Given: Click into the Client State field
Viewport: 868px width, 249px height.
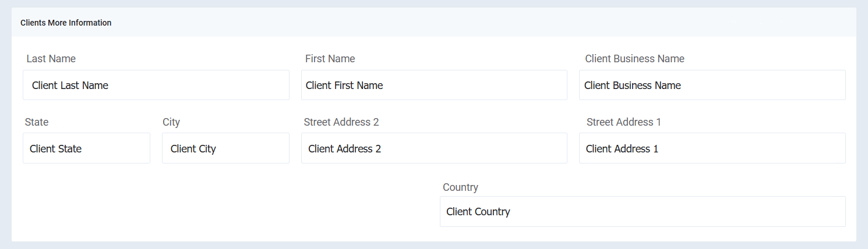Looking at the screenshot, I should coord(86,148).
